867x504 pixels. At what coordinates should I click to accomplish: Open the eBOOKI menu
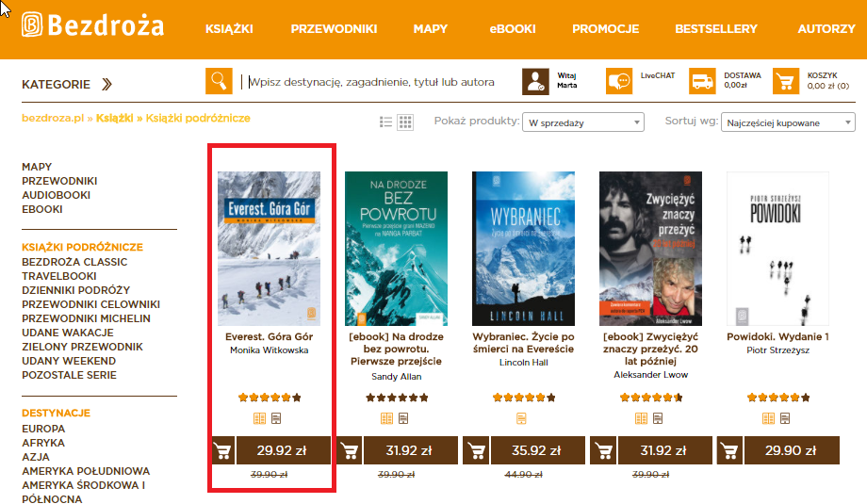(x=513, y=29)
